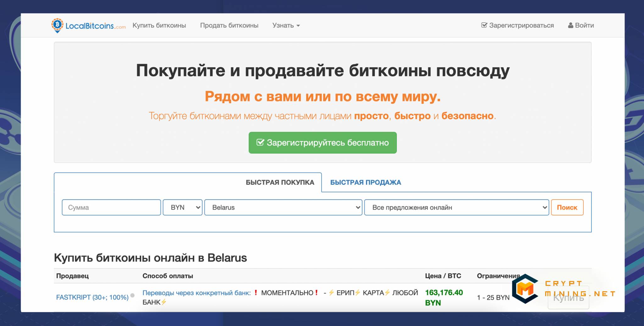644x326 pixels.
Task: Click the green Зарегистрируйтесь бесплатно button
Action: coord(323,143)
